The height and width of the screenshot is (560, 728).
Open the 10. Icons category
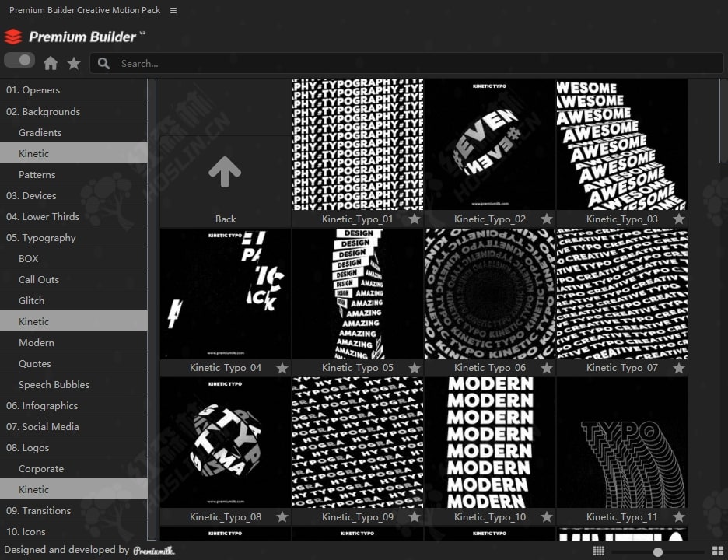click(x=74, y=531)
